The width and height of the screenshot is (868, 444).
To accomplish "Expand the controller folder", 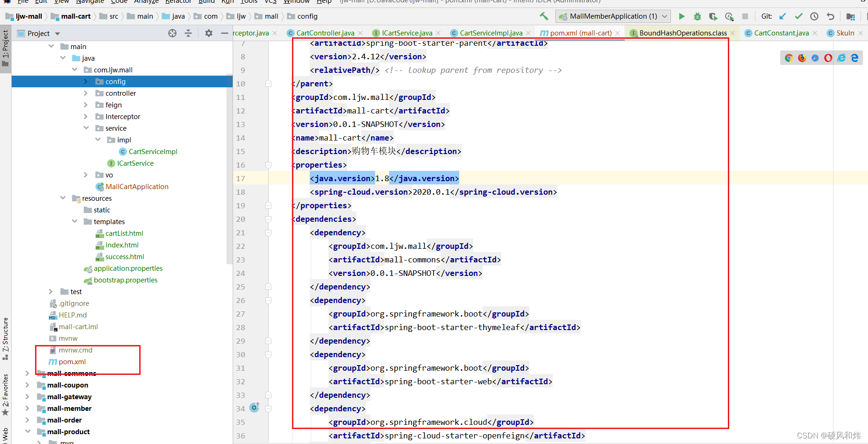I will (85, 93).
